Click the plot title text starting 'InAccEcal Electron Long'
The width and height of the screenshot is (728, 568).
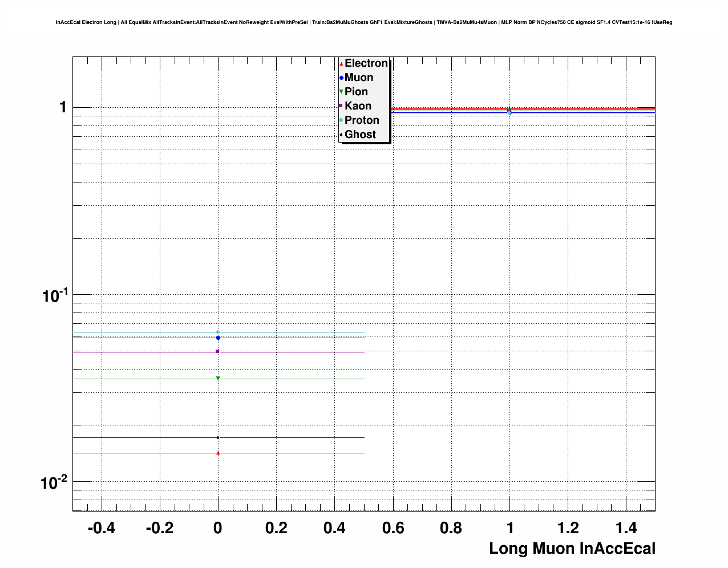pos(364,22)
